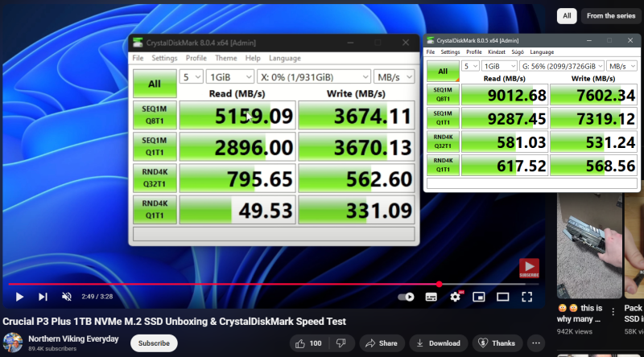Open File menu in CrystalDiskMark 8.0.4
This screenshot has width=644, height=357.
click(138, 58)
